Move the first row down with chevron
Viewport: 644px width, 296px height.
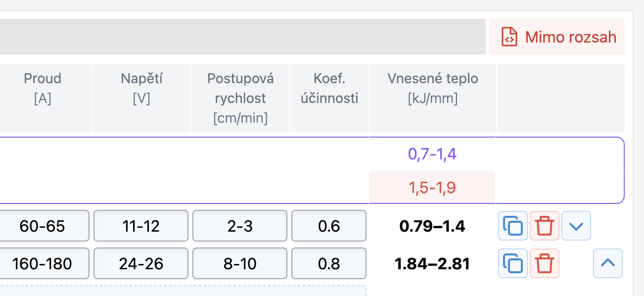pyautogui.click(x=576, y=226)
